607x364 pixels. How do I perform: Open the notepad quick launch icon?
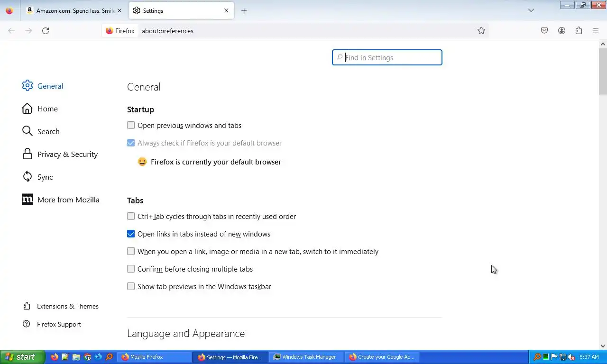pos(65,357)
